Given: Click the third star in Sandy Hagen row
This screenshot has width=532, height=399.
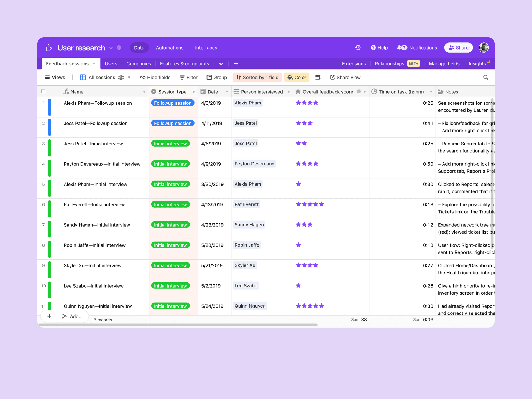Looking at the screenshot, I should coord(310,225).
